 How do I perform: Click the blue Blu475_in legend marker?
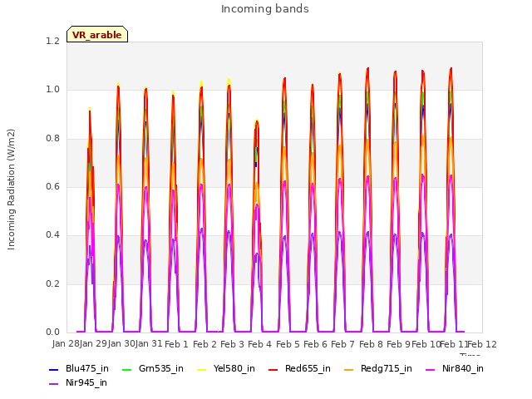[x=53, y=369]
